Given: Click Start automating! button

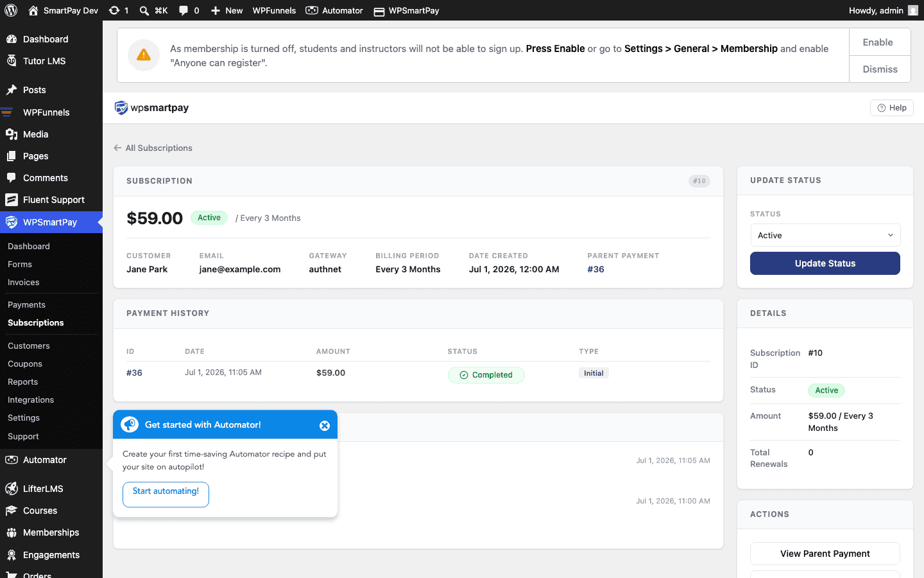Looking at the screenshot, I should click(x=166, y=495).
